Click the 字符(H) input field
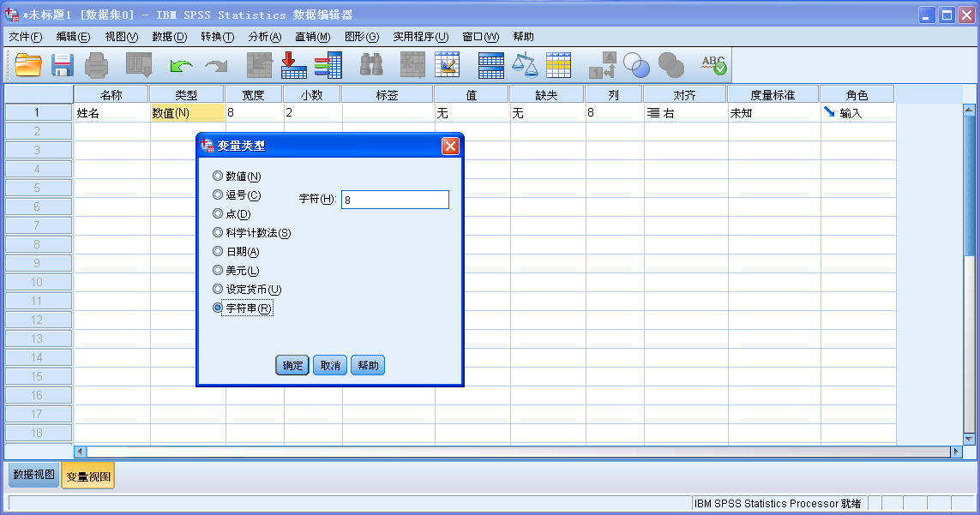 [395, 200]
